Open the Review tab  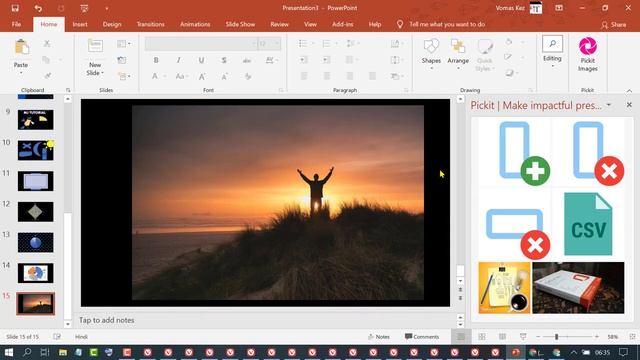click(x=280, y=24)
